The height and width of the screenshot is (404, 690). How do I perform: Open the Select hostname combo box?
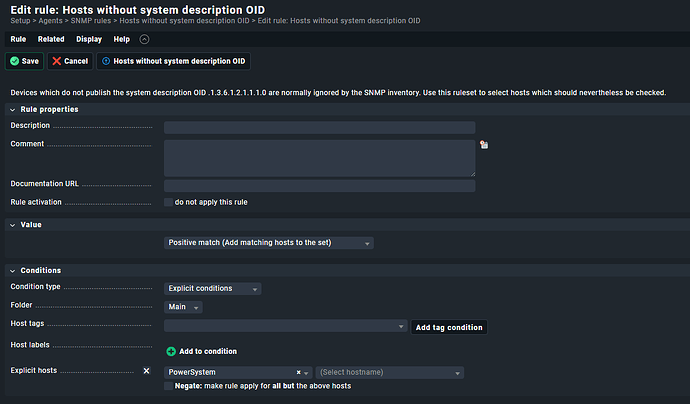click(x=389, y=373)
